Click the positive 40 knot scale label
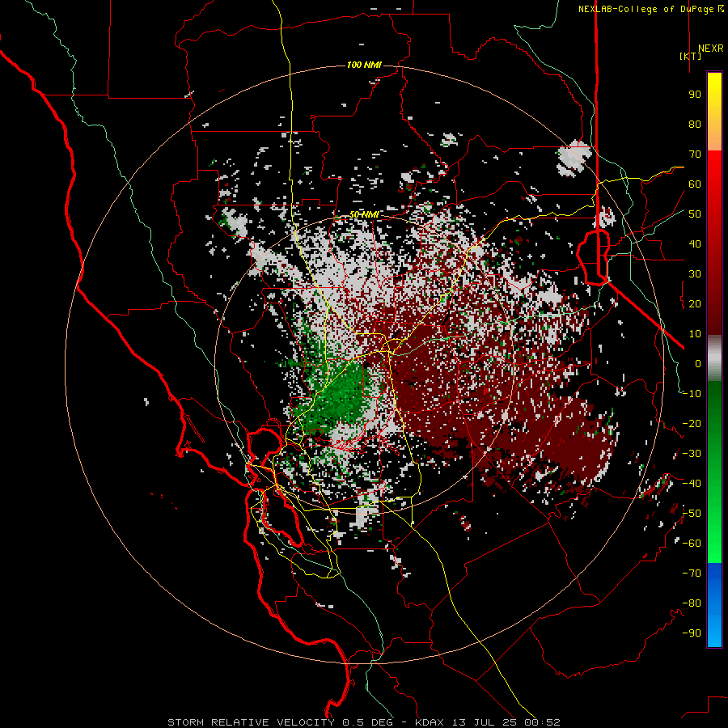Screen dimensions: 728x728 tap(695, 244)
